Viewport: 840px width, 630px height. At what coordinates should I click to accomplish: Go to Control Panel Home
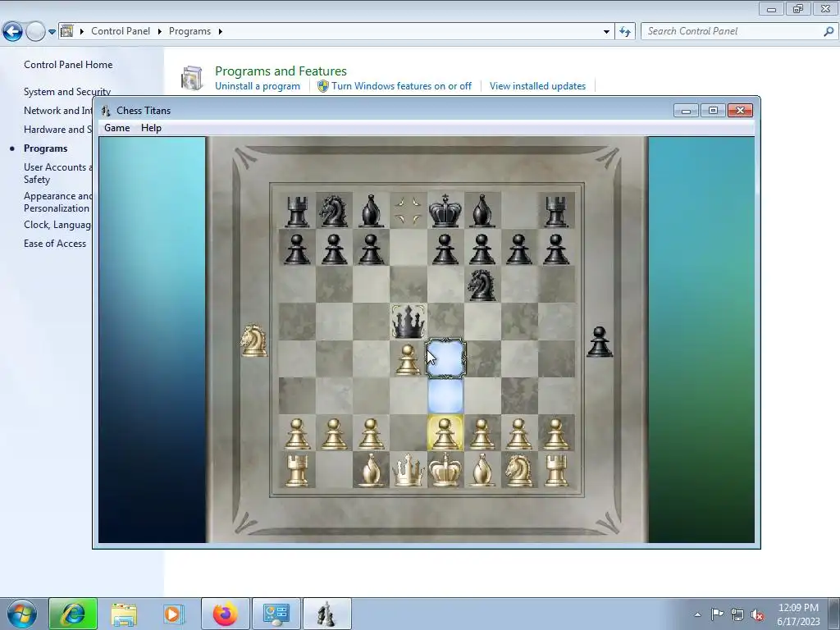click(68, 65)
